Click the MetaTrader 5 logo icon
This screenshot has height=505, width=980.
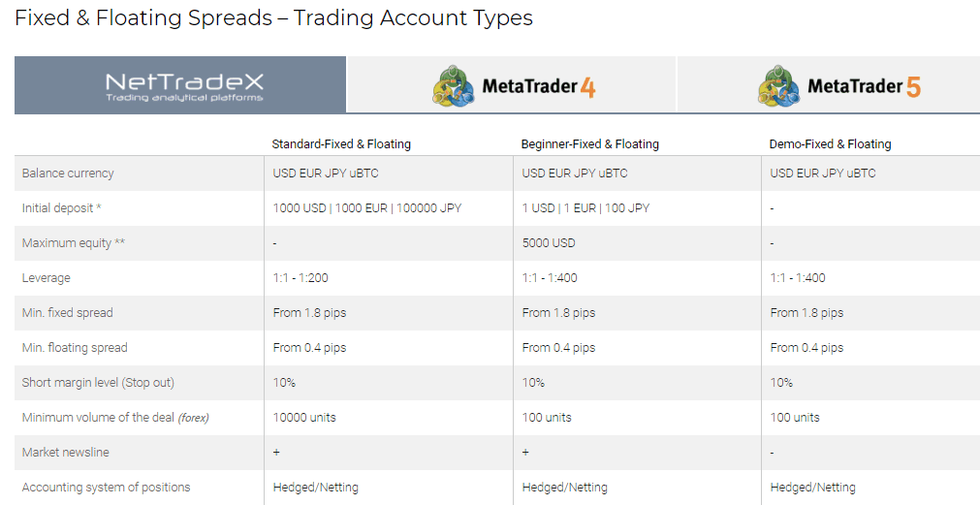[778, 85]
